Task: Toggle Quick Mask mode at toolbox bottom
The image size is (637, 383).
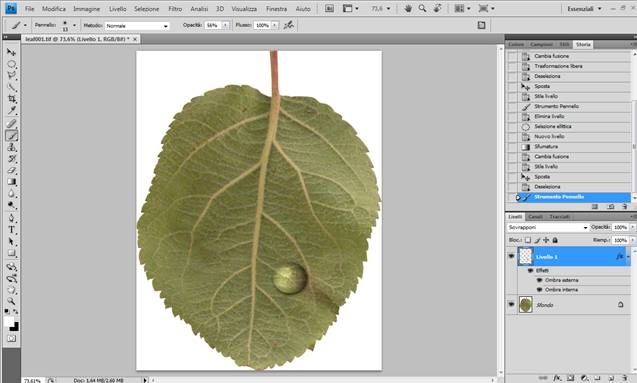Action: point(11,338)
